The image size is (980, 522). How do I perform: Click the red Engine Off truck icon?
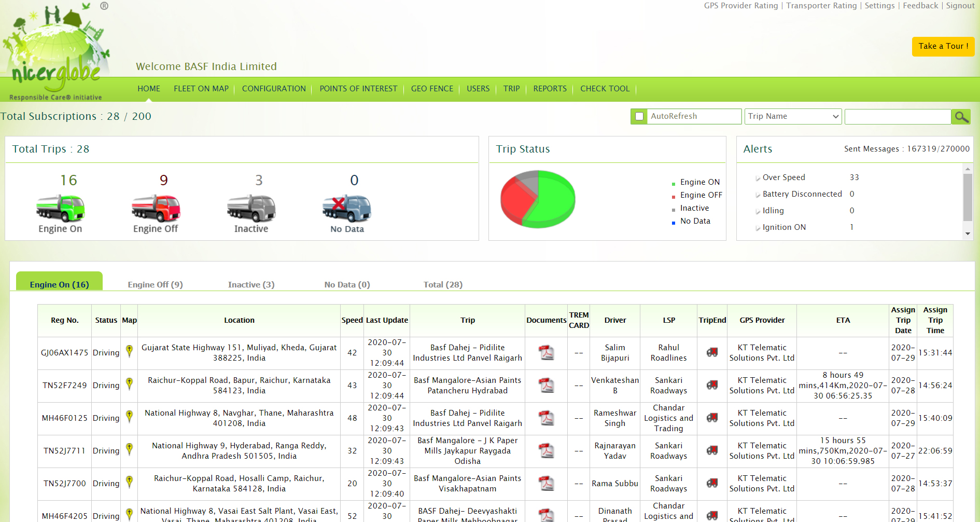coord(156,208)
